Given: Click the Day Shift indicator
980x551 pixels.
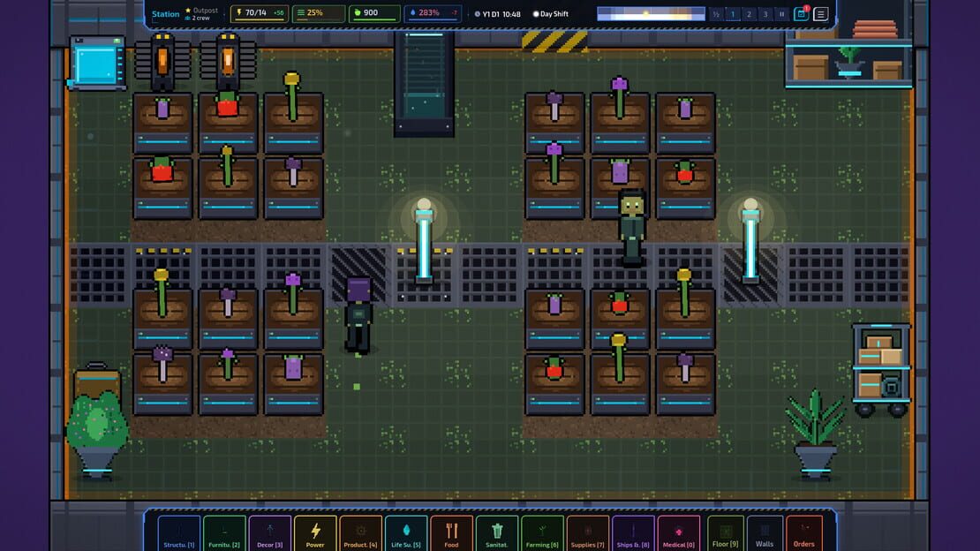Looking at the screenshot, I should [x=551, y=14].
